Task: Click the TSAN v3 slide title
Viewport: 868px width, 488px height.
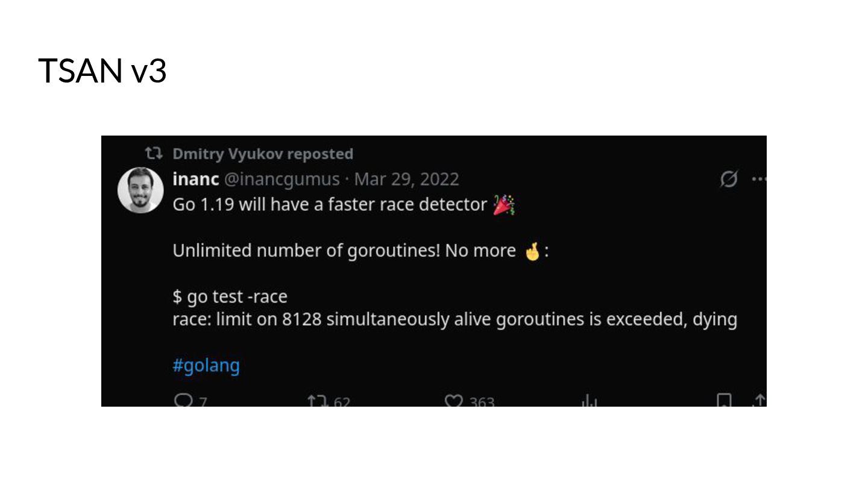Action: pos(102,71)
